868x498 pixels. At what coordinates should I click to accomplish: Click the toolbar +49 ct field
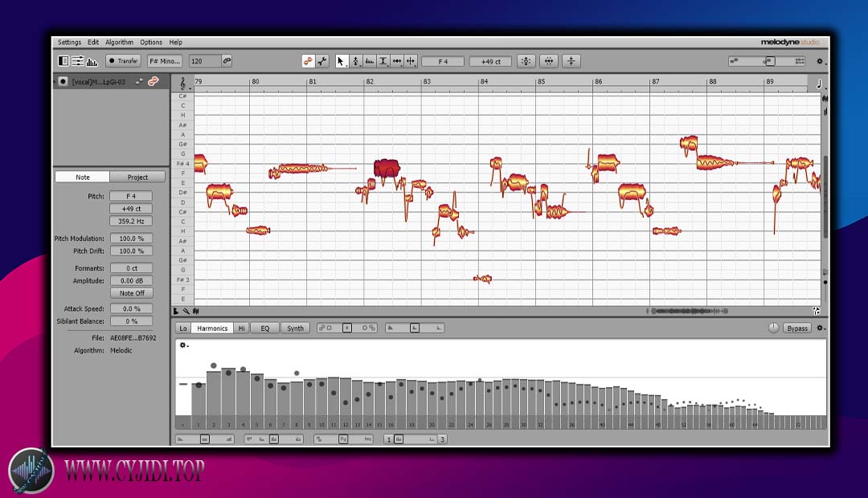click(x=490, y=61)
